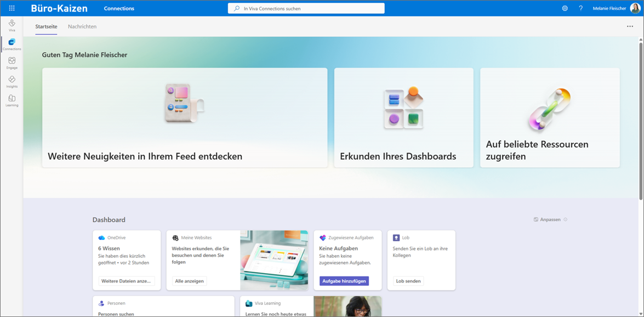Open Viva Engage from the sidebar
The image size is (644, 317).
point(12,63)
